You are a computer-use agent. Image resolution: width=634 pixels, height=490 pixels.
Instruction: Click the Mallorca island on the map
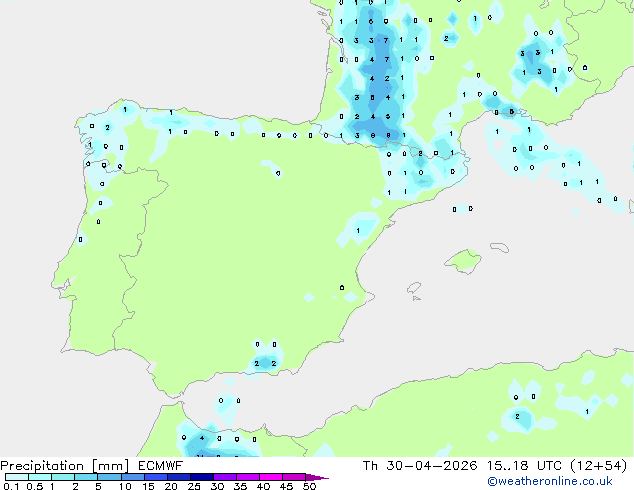coord(463,261)
